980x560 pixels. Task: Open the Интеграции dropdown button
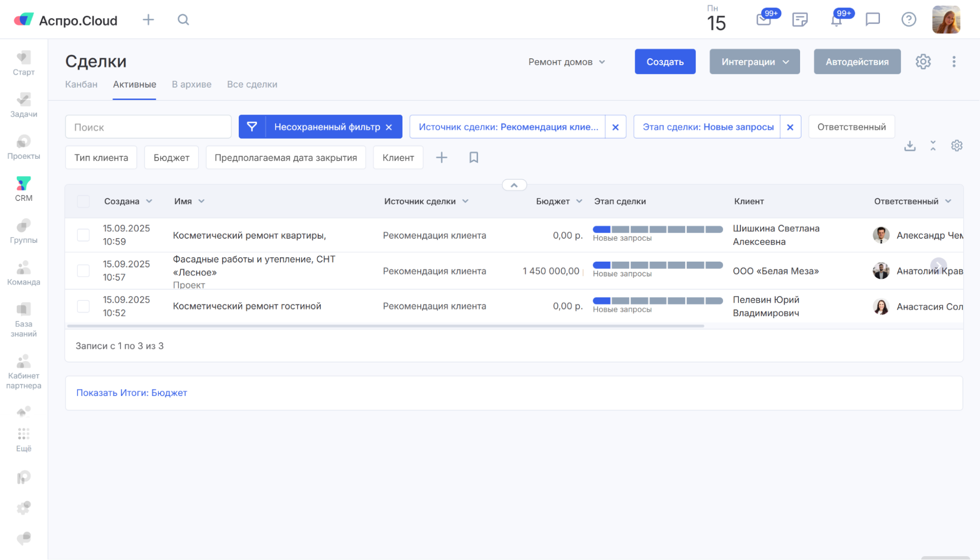click(x=754, y=62)
